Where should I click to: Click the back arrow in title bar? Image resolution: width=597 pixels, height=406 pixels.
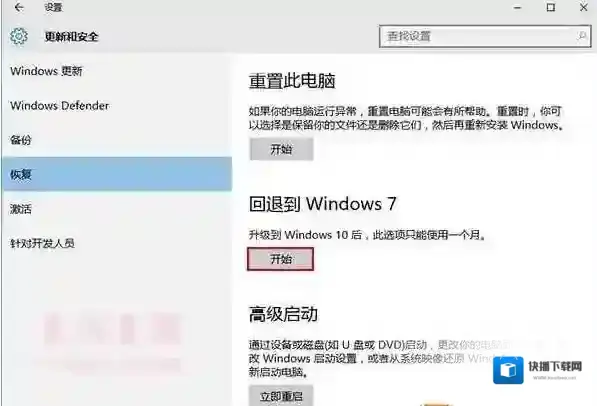tap(19, 7)
